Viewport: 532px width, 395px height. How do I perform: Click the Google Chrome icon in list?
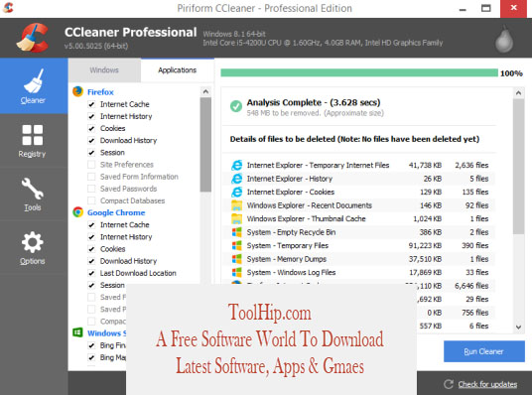(x=77, y=212)
